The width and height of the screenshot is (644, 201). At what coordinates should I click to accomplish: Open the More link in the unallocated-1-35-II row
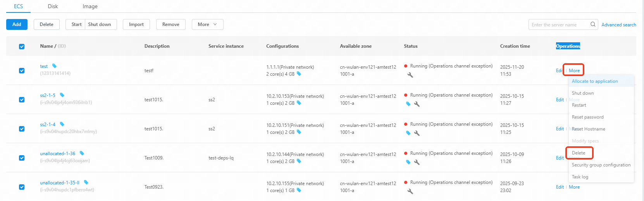pyautogui.click(x=574, y=187)
